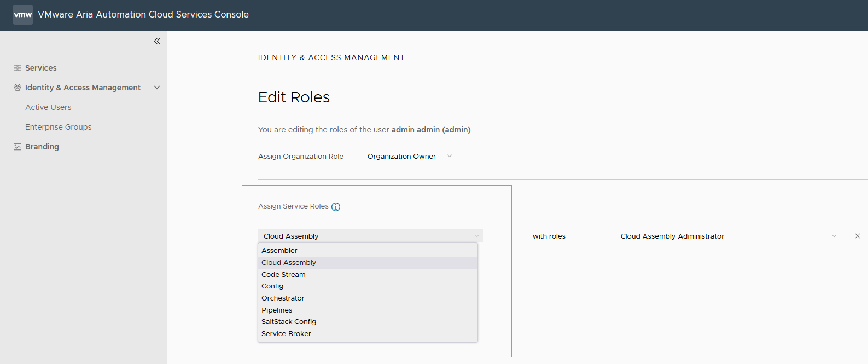The image size is (868, 364).
Task: Select Pipelines in the dropdown list
Action: (x=277, y=310)
